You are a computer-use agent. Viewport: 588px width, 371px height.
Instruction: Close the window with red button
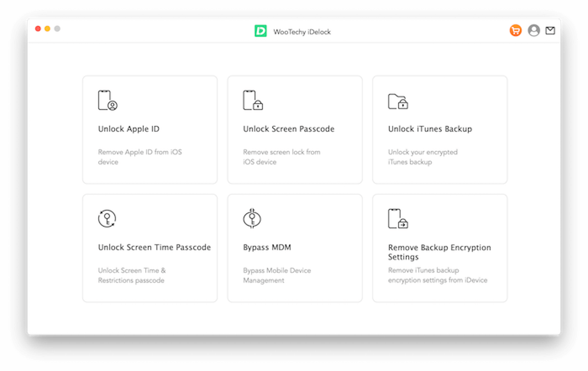coord(38,29)
